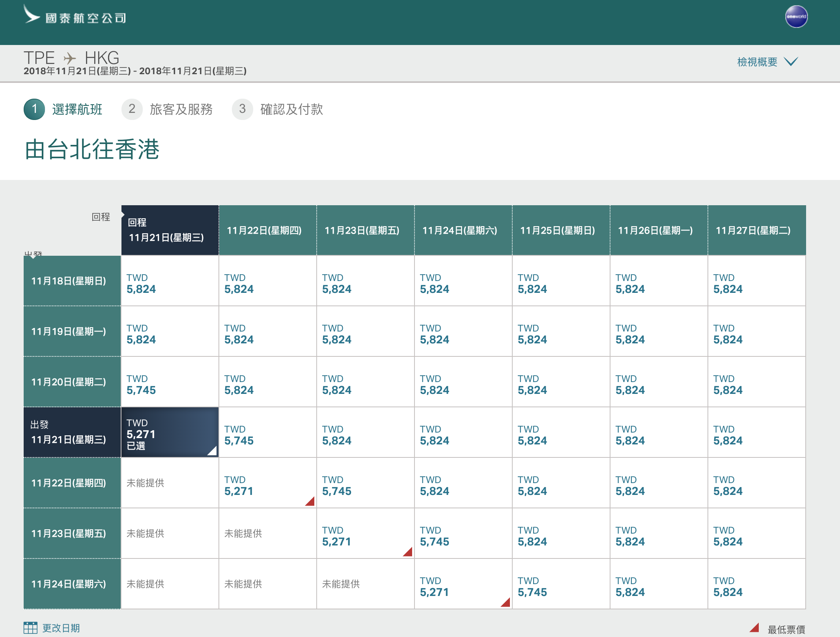
Task: Select return column 11月26日(星期一)
Action: (659, 230)
